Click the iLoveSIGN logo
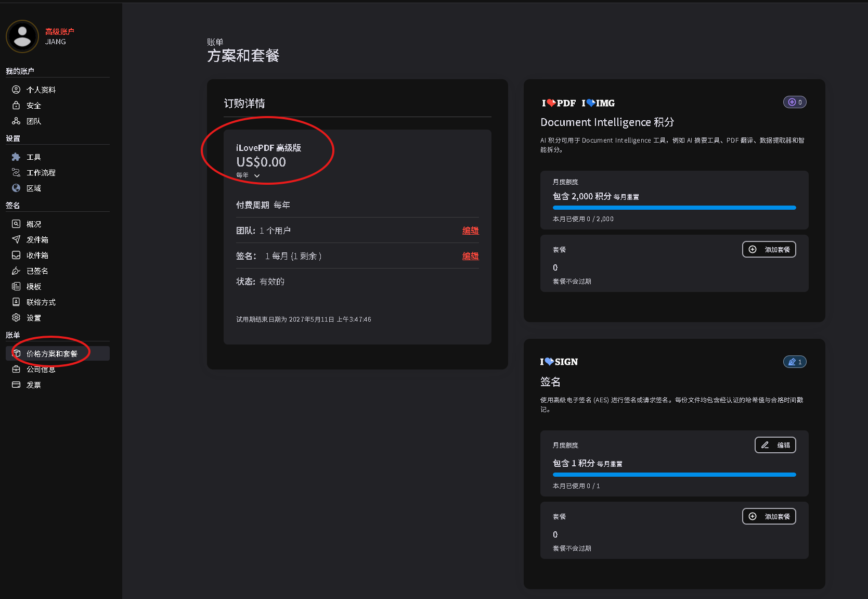This screenshot has width=868, height=599. pos(559,362)
